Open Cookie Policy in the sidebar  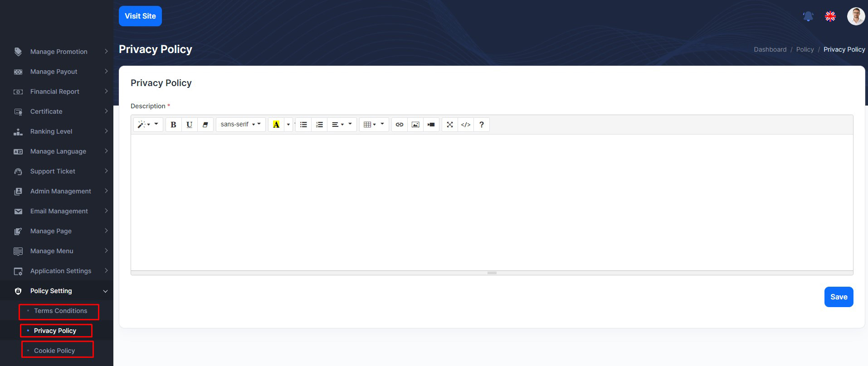pos(54,351)
